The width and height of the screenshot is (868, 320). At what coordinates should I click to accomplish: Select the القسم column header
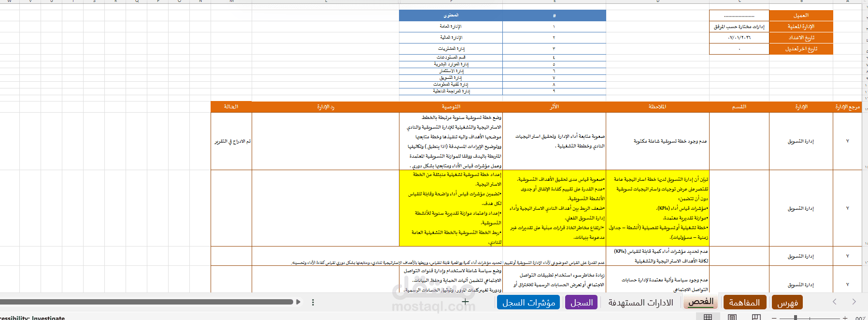pos(739,107)
